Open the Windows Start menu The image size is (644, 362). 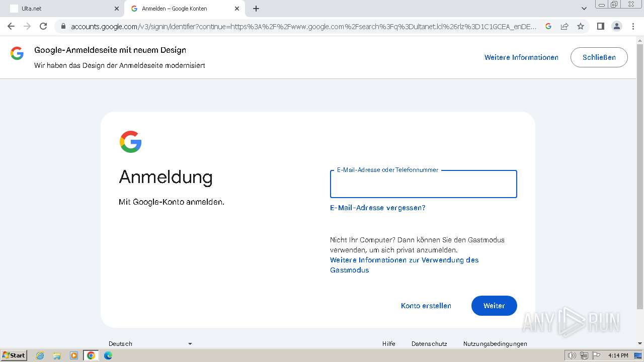14,355
